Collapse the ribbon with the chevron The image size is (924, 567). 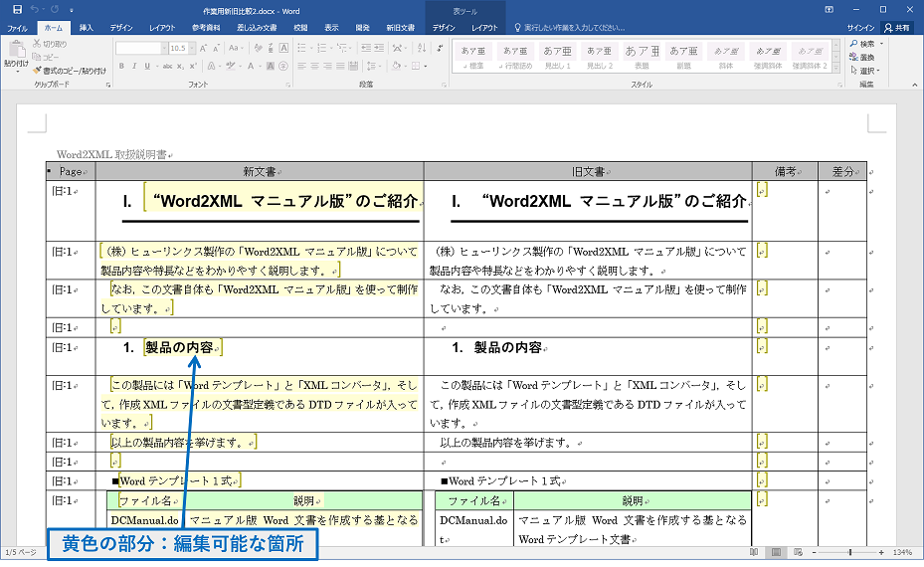click(x=914, y=85)
